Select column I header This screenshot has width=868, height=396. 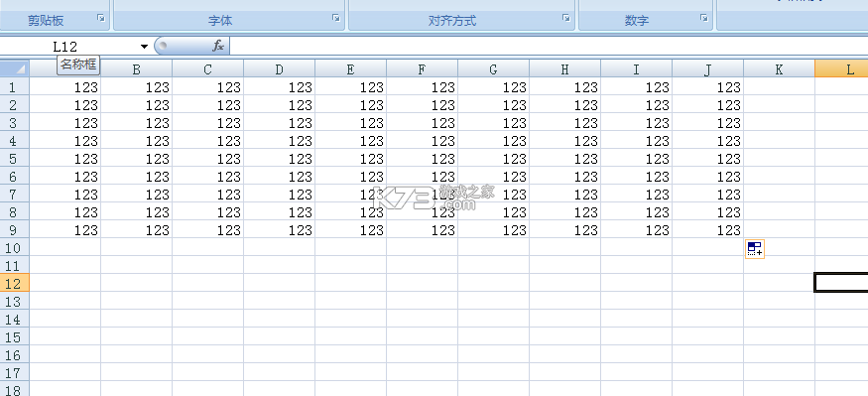(x=636, y=68)
